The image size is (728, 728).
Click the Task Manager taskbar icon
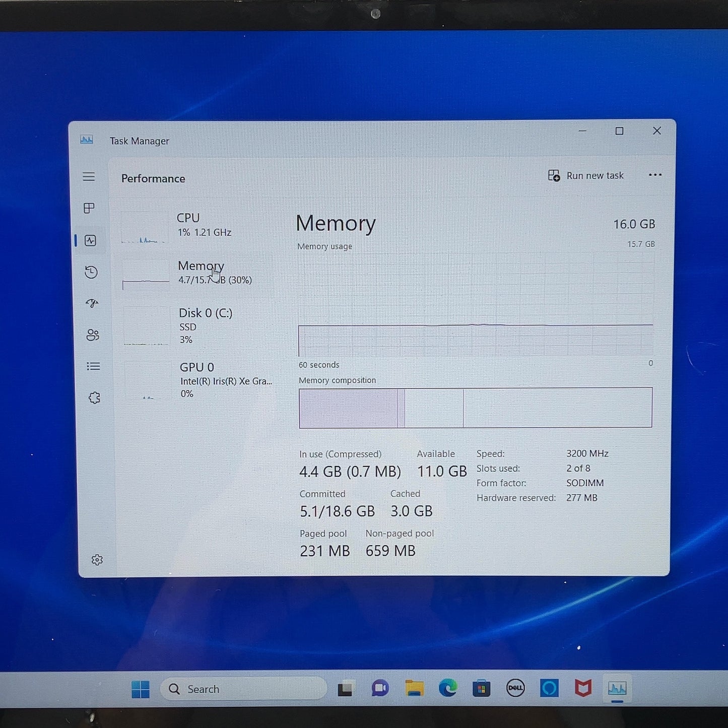click(617, 688)
